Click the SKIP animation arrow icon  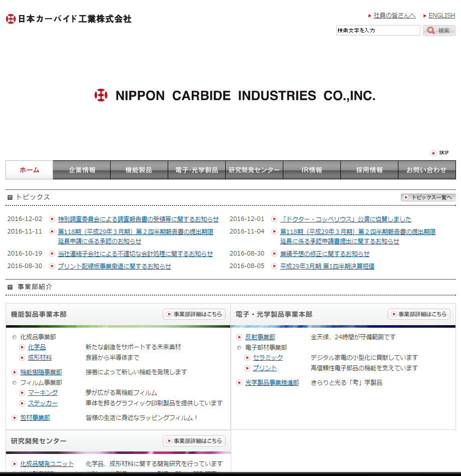pos(433,153)
